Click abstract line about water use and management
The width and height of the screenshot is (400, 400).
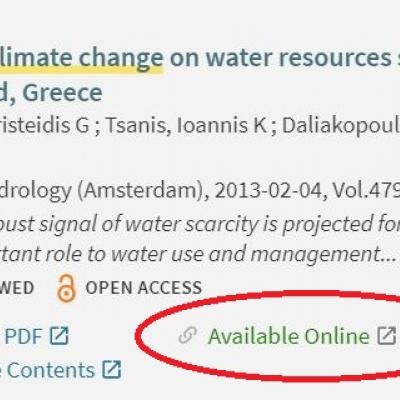click(x=198, y=254)
